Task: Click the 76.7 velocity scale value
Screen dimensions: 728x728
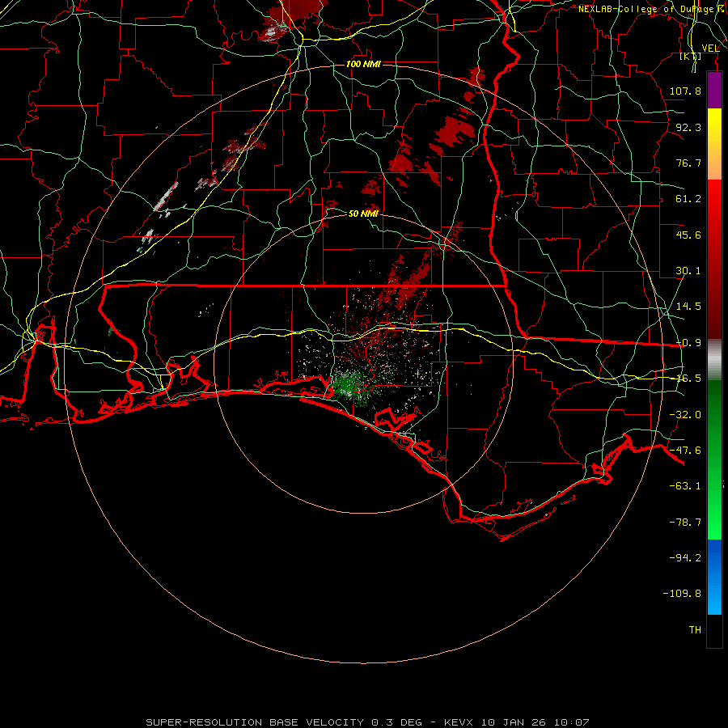Action: (688, 163)
